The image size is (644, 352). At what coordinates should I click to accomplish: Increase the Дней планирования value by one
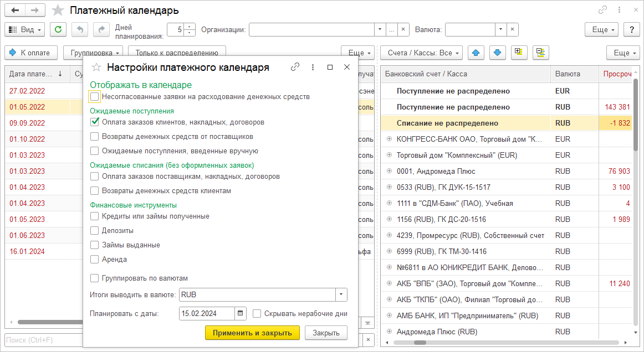coord(191,27)
